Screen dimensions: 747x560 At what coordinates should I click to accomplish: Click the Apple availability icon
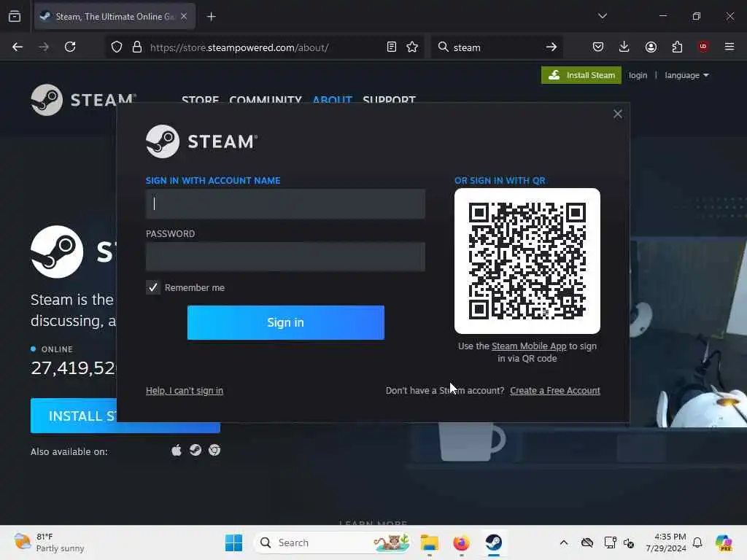click(177, 451)
